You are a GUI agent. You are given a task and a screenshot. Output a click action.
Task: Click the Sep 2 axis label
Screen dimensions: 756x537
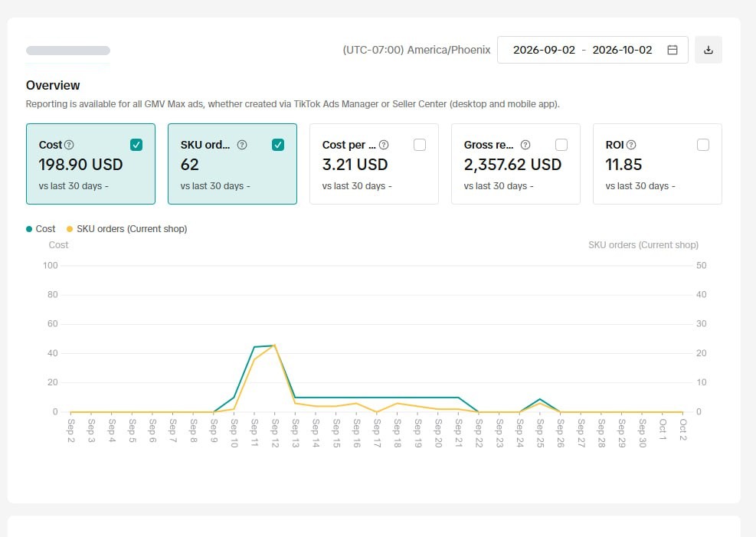(x=71, y=430)
